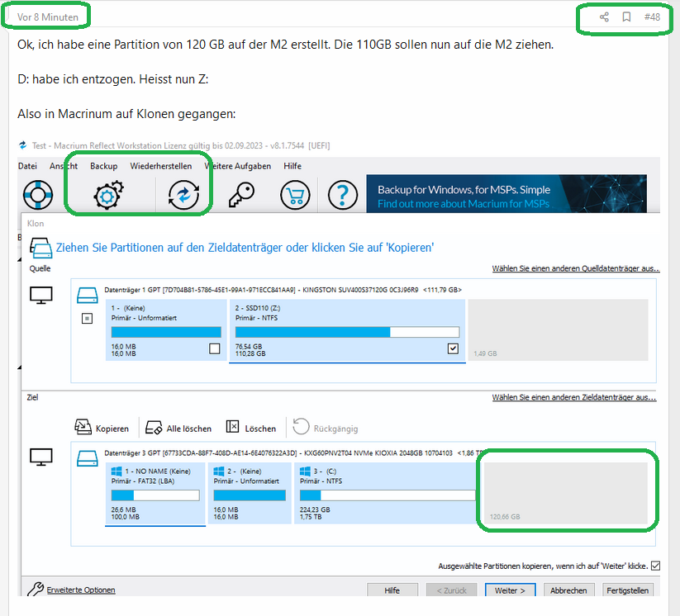This screenshot has height=616, width=680.
Task: Click the Windows logo on partition (C:)
Action: [x=306, y=471]
